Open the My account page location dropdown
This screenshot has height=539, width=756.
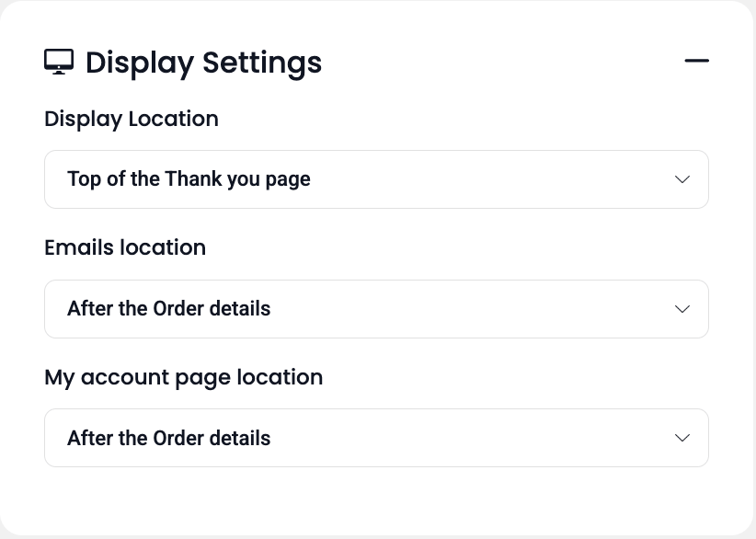pos(376,438)
